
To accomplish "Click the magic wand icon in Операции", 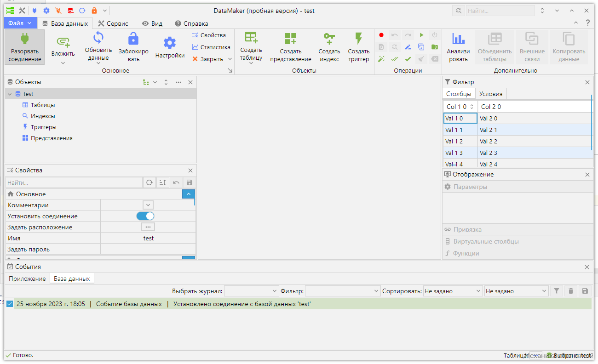I will pos(381,59).
